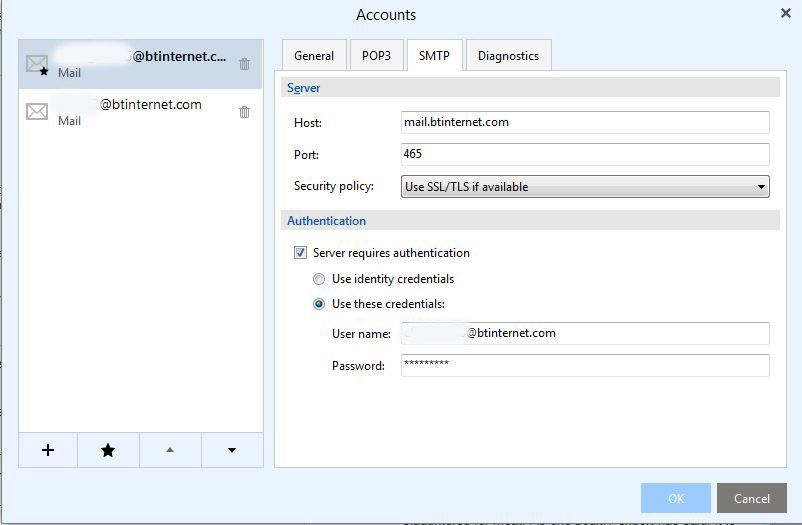Move the account down with the down arrow
The height and width of the screenshot is (525, 802).
pos(232,450)
